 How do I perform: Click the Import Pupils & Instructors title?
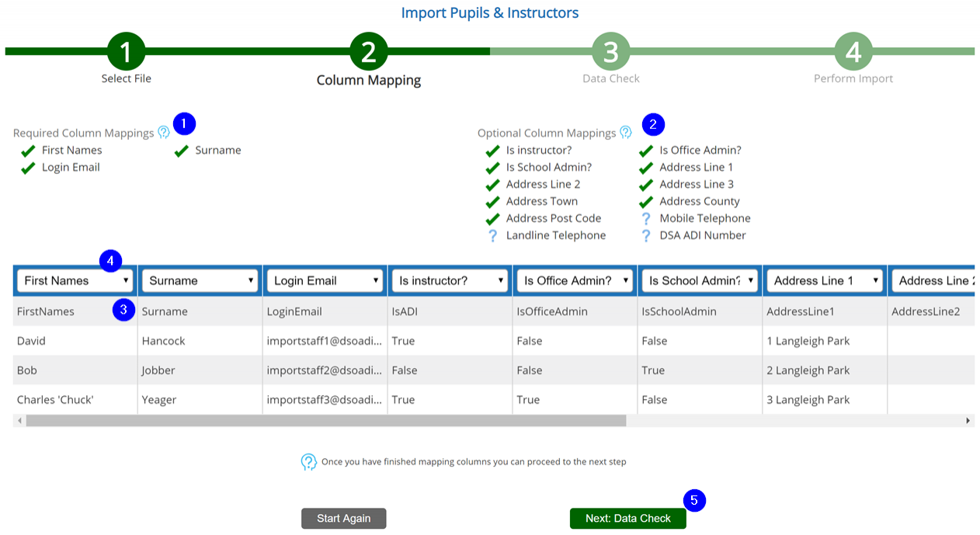[x=490, y=12]
